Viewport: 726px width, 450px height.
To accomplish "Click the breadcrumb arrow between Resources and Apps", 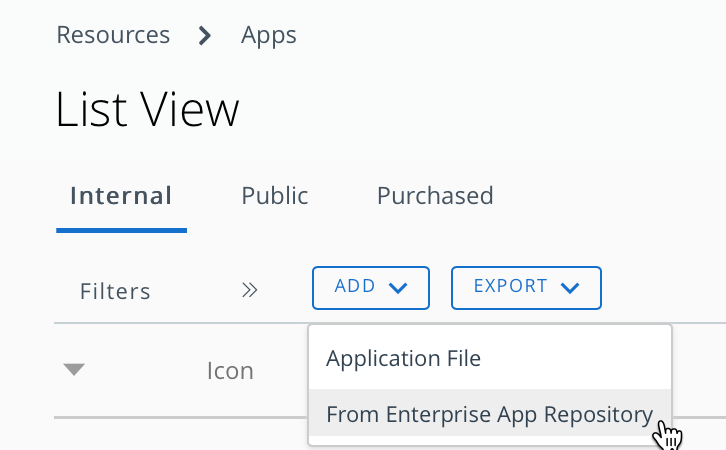I will click(205, 36).
